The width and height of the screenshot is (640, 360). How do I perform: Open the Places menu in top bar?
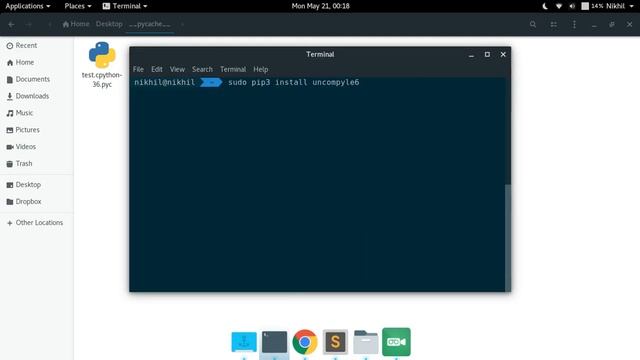pyautogui.click(x=78, y=6)
